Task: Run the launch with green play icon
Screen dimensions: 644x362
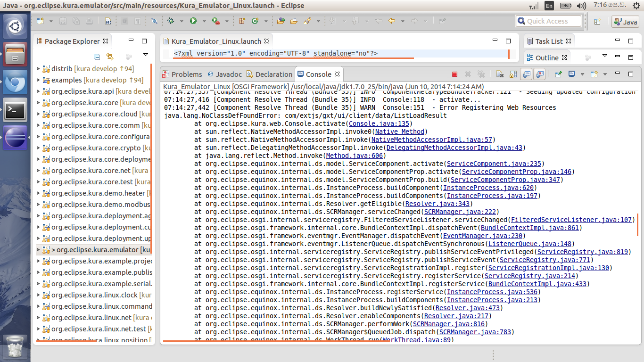Action: 193,21
